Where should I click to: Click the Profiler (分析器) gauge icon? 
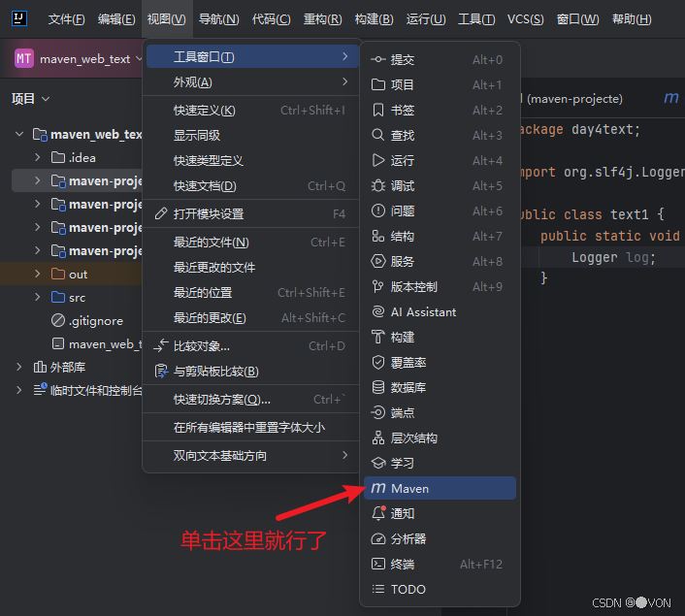point(377,538)
